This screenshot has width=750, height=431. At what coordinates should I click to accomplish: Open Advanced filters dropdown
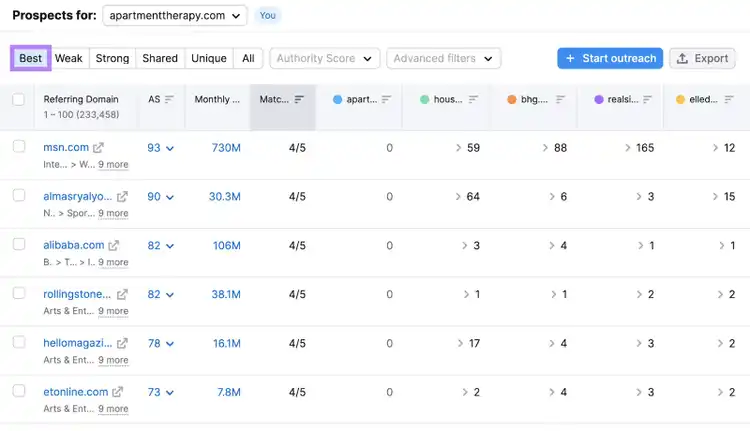[x=443, y=58]
